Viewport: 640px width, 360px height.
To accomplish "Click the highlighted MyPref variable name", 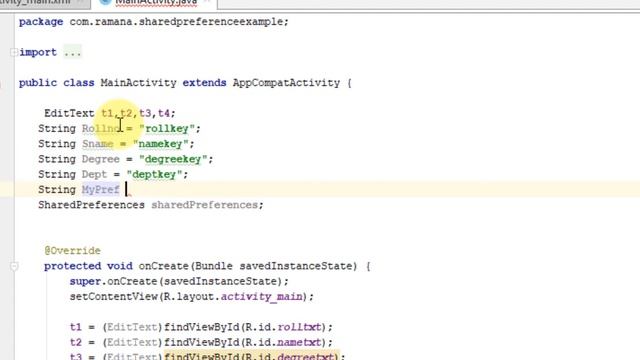I will pos(100,190).
